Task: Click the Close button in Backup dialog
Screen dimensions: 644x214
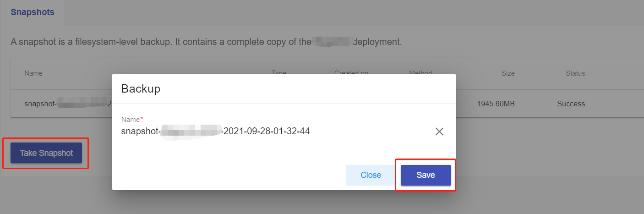Action: 371,175
